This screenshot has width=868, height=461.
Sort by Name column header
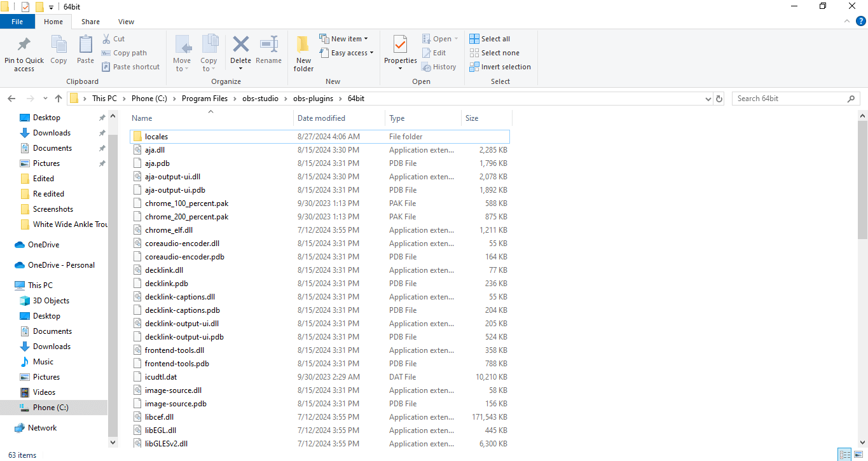click(x=210, y=118)
